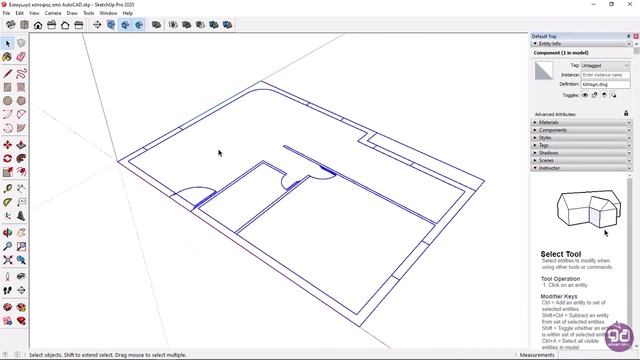Choose the Rectangle tool
Viewport: 640px width, 360px height.
click(7, 87)
